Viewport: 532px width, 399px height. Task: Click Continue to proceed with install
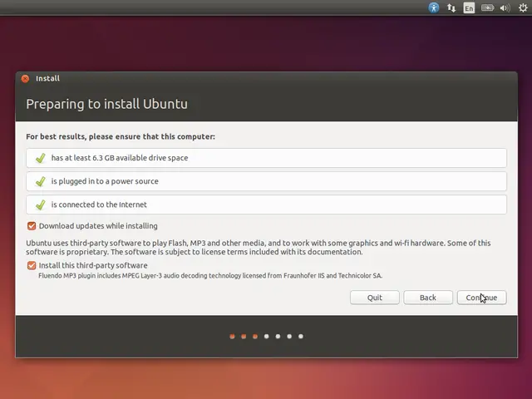(x=481, y=298)
